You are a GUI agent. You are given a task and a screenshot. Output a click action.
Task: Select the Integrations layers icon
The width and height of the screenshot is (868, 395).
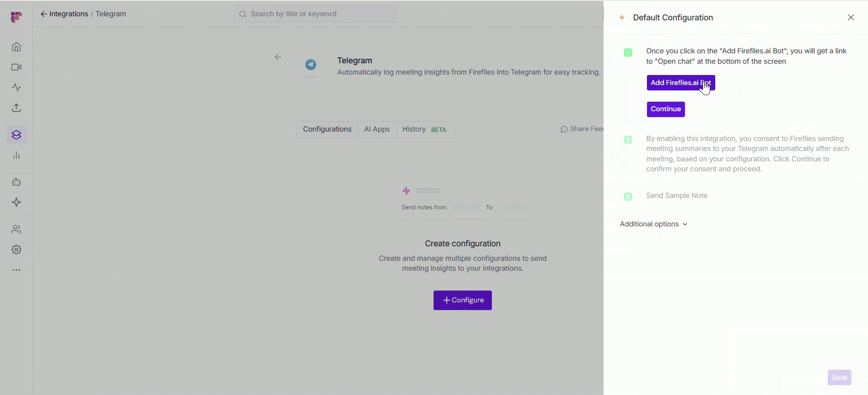pyautogui.click(x=16, y=135)
